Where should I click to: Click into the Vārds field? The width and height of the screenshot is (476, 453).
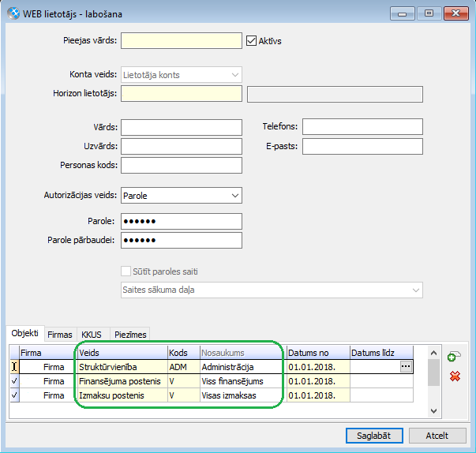[182, 127]
